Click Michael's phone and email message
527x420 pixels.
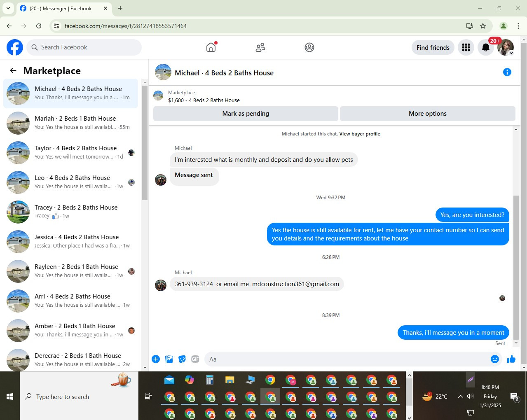[x=257, y=284]
